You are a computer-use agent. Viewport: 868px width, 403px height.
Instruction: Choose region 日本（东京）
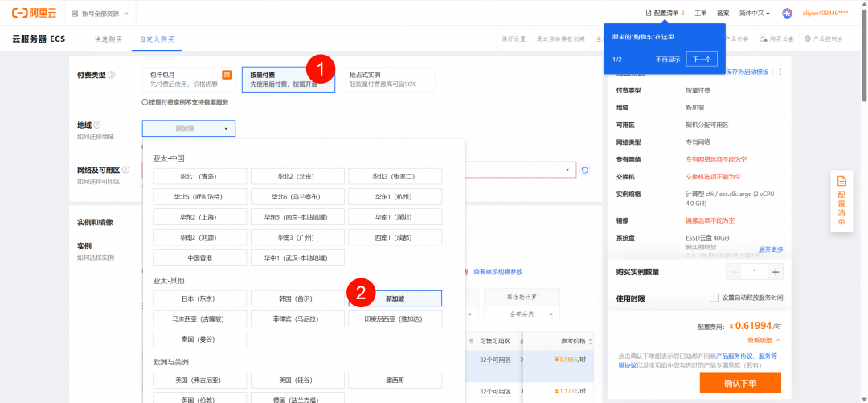tap(200, 298)
